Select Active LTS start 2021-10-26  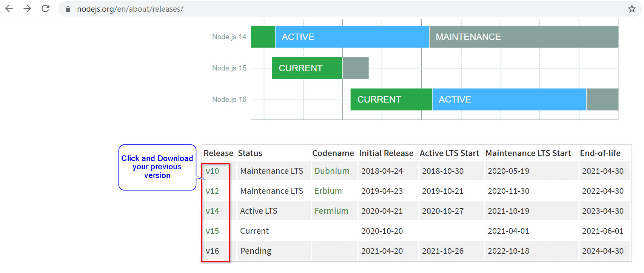[x=443, y=251]
